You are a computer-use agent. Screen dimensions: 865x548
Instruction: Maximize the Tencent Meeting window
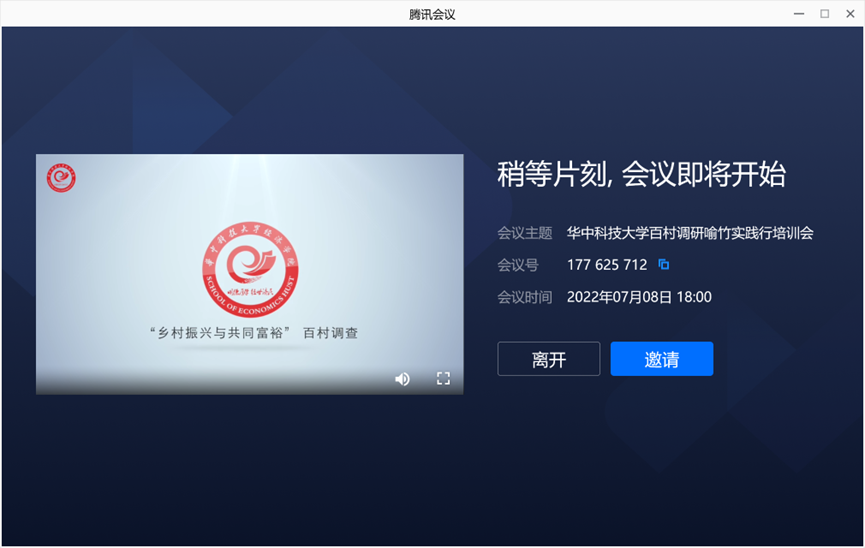824,13
